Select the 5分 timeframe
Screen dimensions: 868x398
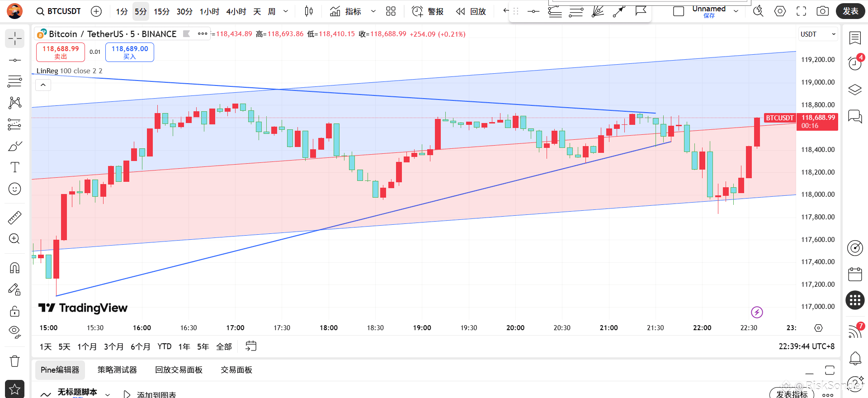[141, 11]
